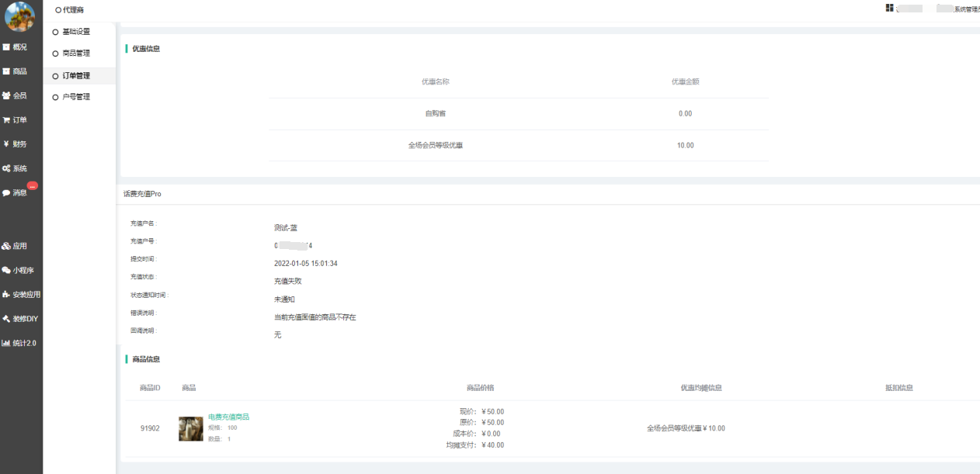The height and width of the screenshot is (474, 980).
Task: Open 消息 messages chat bubble icon
Action: click(x=6, y=193)
